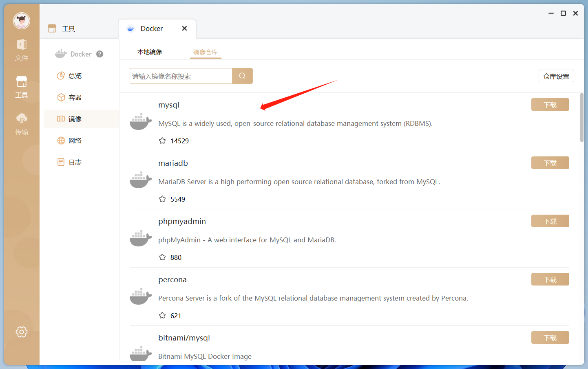The width and height of the screenshot is (588, 369).
Task: Switch to 镜像仓库 tab
Action: tap(206, 52)
